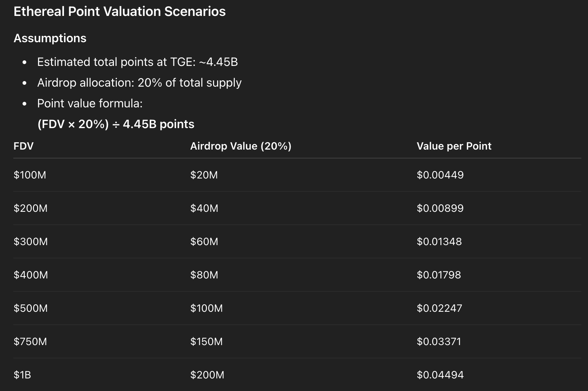Click the bold FDV formula text
The height and width of the screenshot is (391, 588).
(x=116, y=124)
